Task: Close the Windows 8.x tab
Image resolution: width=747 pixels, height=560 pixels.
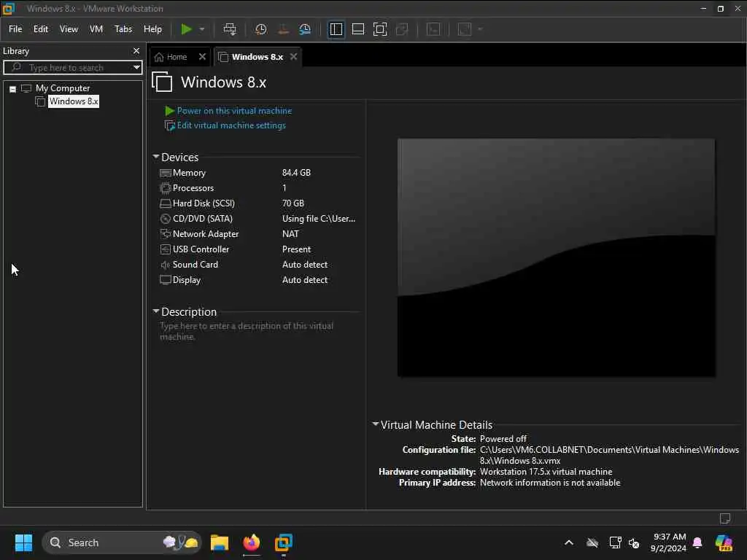Action: [293, 57]
